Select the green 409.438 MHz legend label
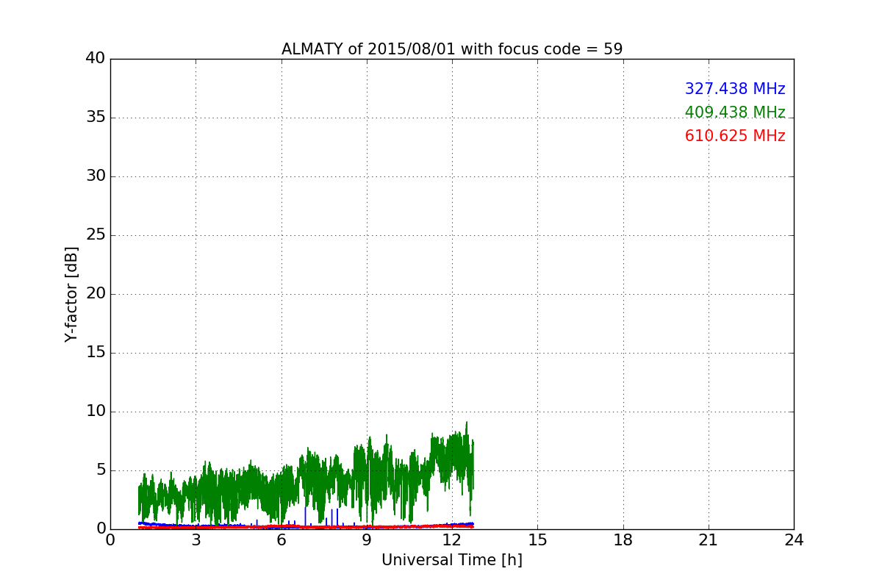The height and width of the screenshot is (588, 882). [734, 112]
